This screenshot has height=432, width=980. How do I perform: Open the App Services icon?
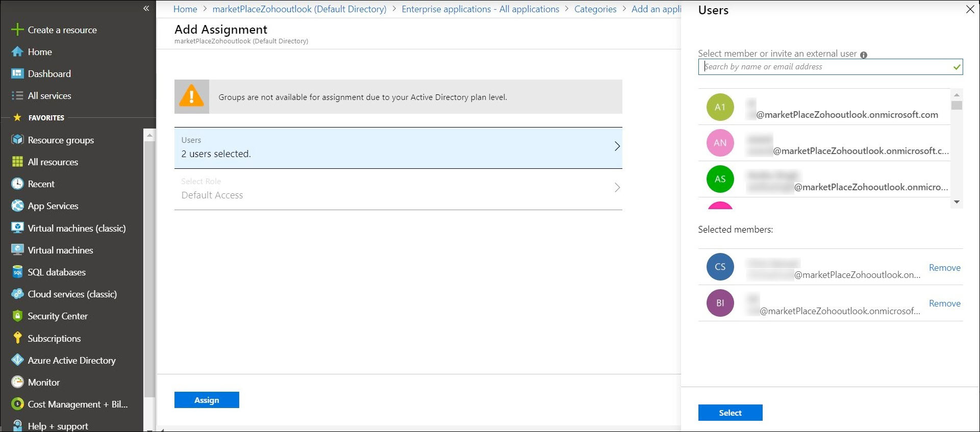(x=17, y=206)
